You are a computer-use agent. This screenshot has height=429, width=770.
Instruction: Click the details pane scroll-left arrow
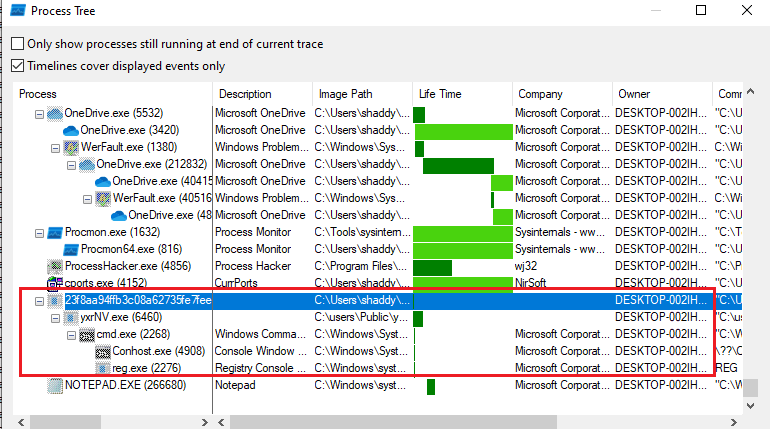(221, 422)
